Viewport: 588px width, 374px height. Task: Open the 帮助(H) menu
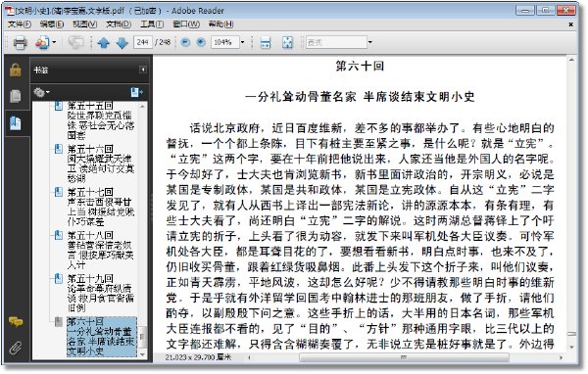(220, 24)
